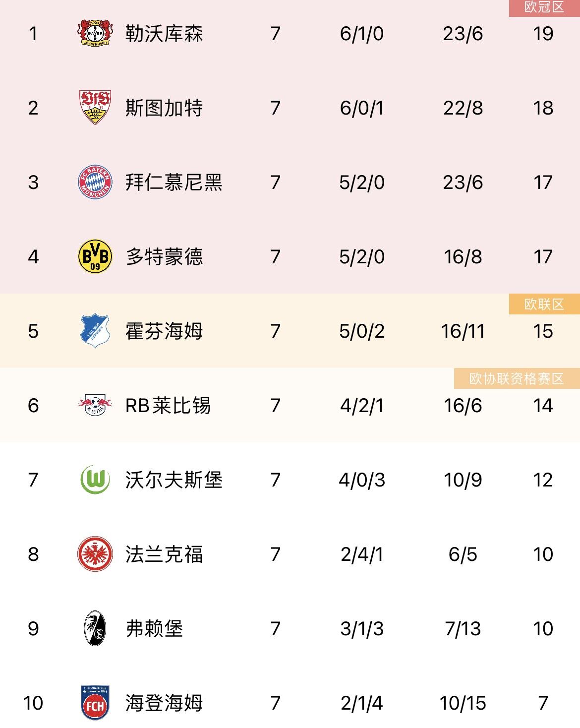Open team page for 勒沃库森
The height and width of the screenshot is (728, 580).
(x=164, y=34)
